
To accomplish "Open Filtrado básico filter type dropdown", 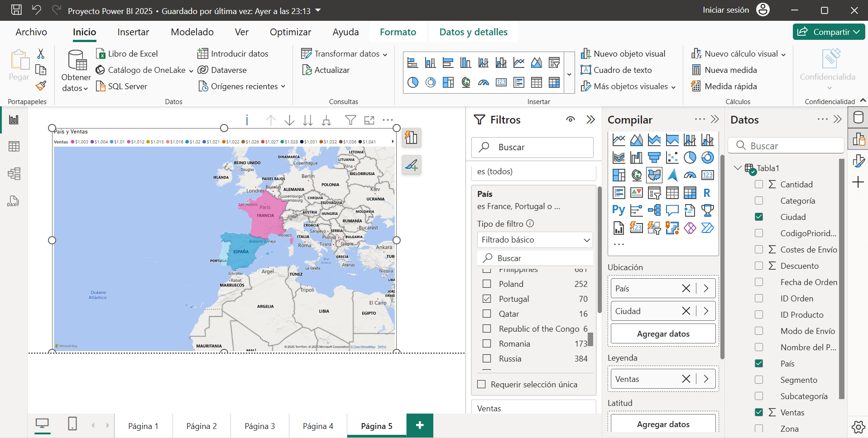I will click(x=535, y=240).
